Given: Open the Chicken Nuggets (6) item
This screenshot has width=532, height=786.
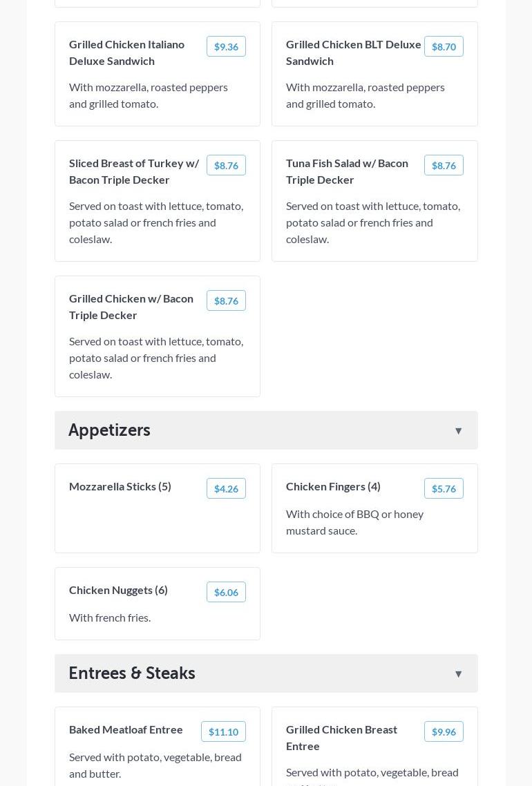Looking at the screenshot, I should [118, 590].
